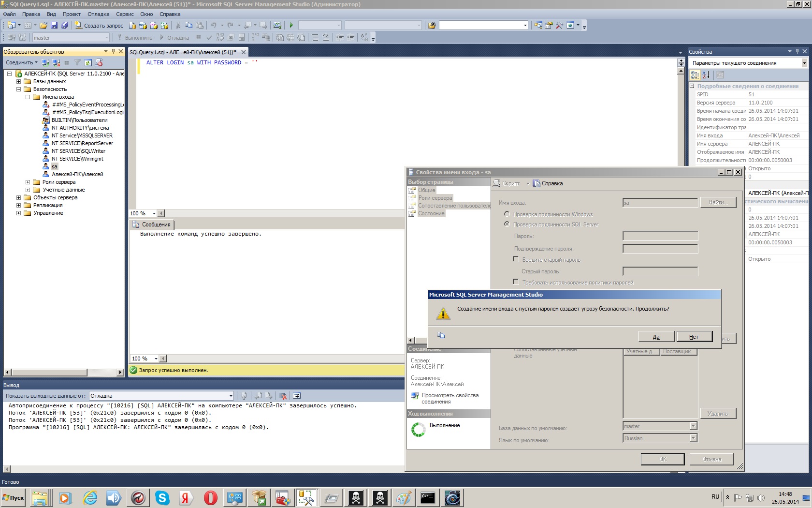Open the Properties window toolbar icon
The height and width of the screenshot is (508, 812).
549,25
